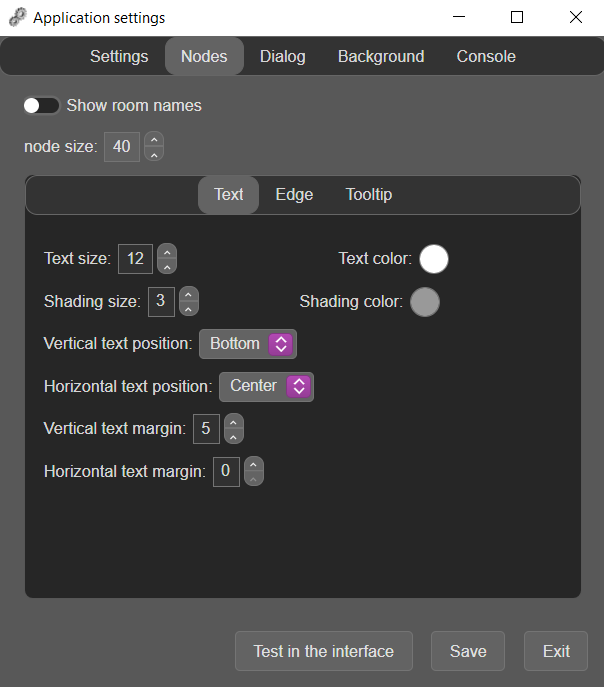Increase Text size stepper up arrow
The width and height of the screenshot is (604, 687).
[167, 251]
